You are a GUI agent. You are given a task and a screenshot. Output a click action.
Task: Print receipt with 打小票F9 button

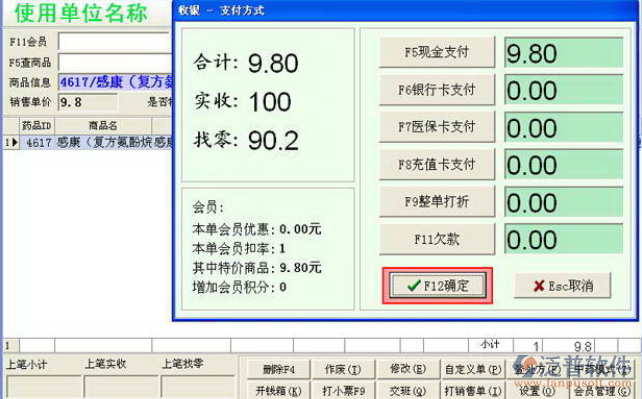click(343, 391)
